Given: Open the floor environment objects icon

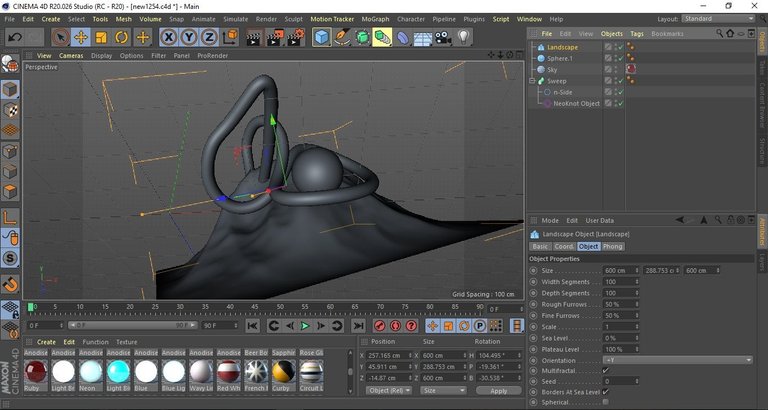Looking at the screenshot, I should coord(423,38).
